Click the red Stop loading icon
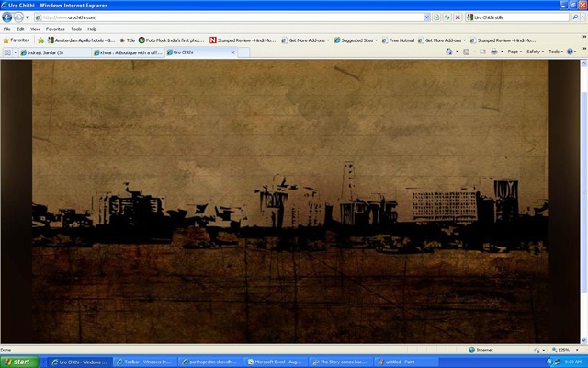This screenshot has height=368, width=588. coord(458,17)
